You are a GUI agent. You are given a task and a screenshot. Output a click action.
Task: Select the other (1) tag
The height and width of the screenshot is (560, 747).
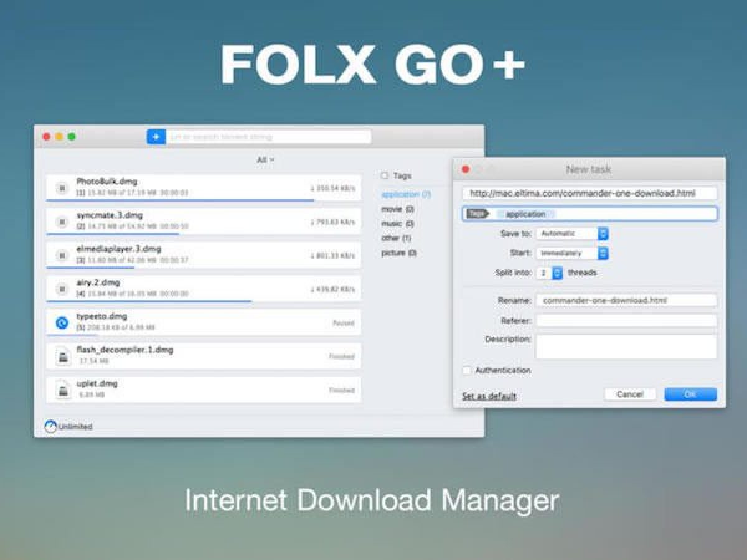[396, 238]
